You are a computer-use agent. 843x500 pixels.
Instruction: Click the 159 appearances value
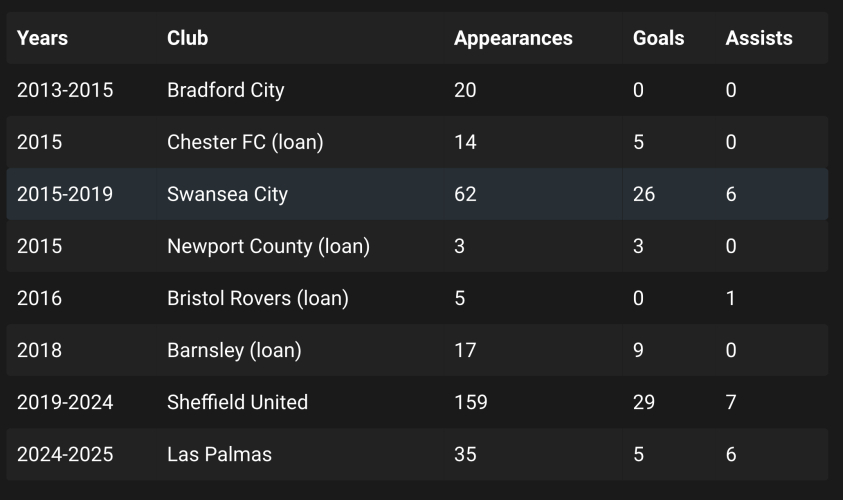click(471, 402)
